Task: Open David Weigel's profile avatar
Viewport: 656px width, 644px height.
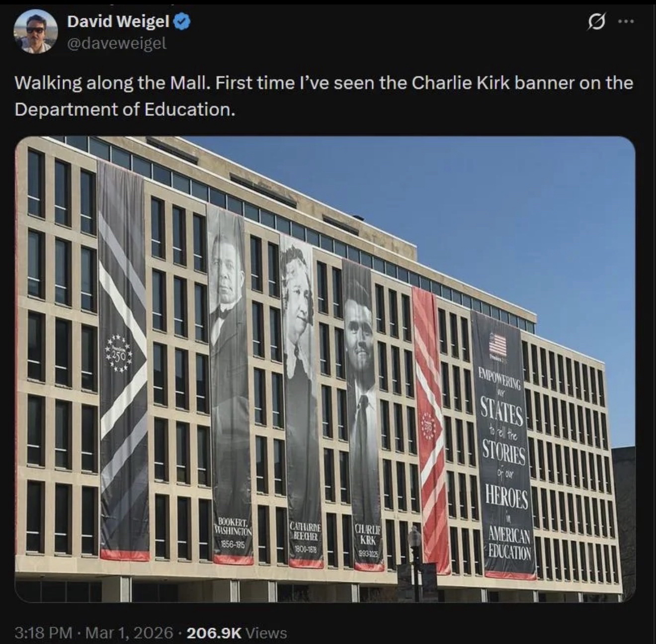Action: [x=35, y=31]
